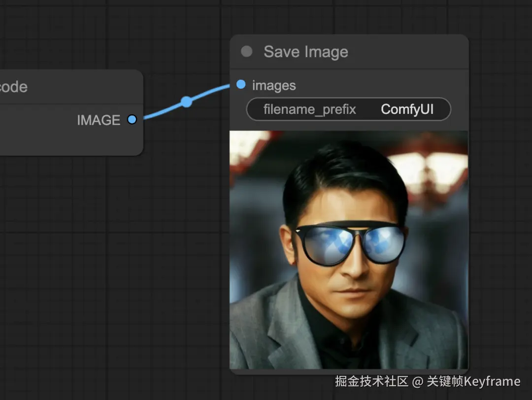
Task: Click the IMAGE output label text
Action: (99, 120)
